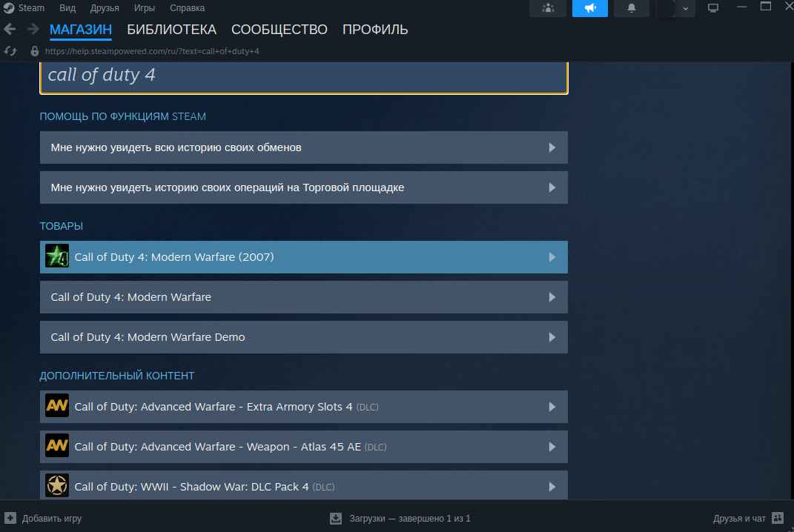Open the Игры menu
The width and height of the screenshot is (794, 532).
[145, 8]
